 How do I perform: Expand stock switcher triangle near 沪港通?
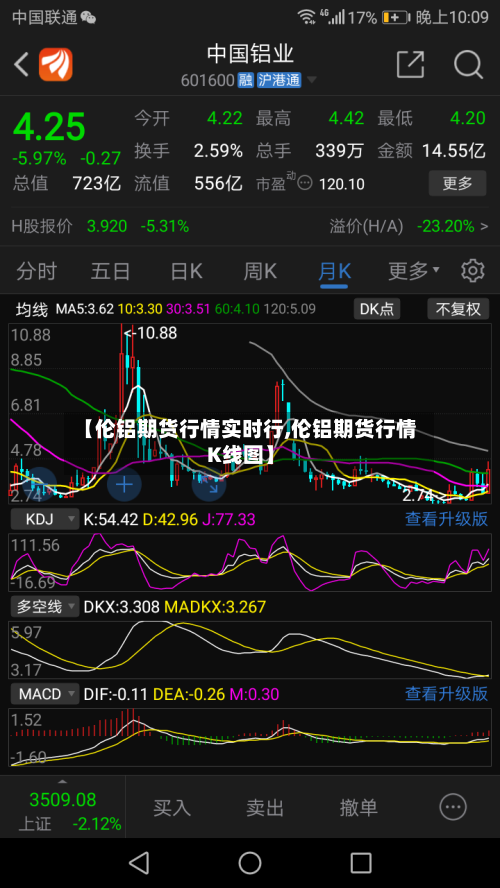(x=311, y=80)
